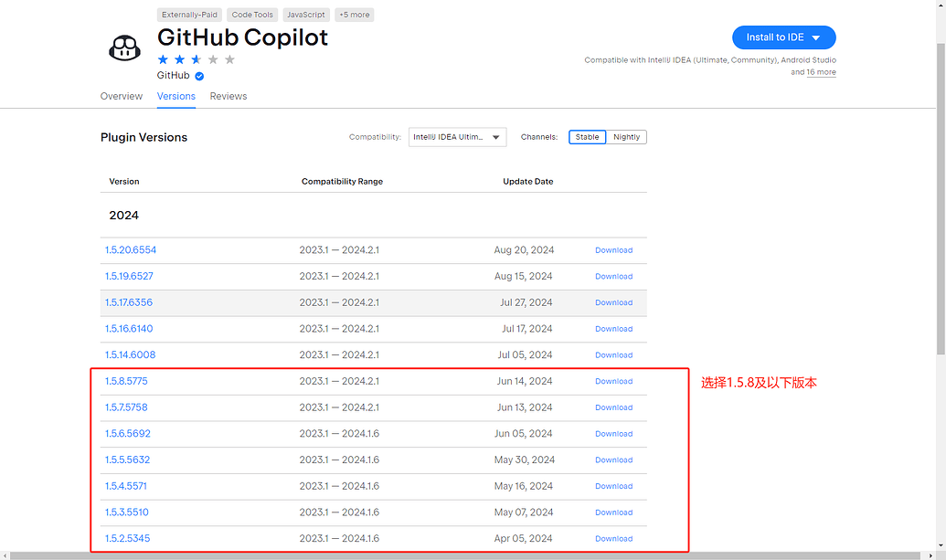Open version 1.5.17.6356
946x560 pixels.
pyautogui.click(x=129, y=302)
